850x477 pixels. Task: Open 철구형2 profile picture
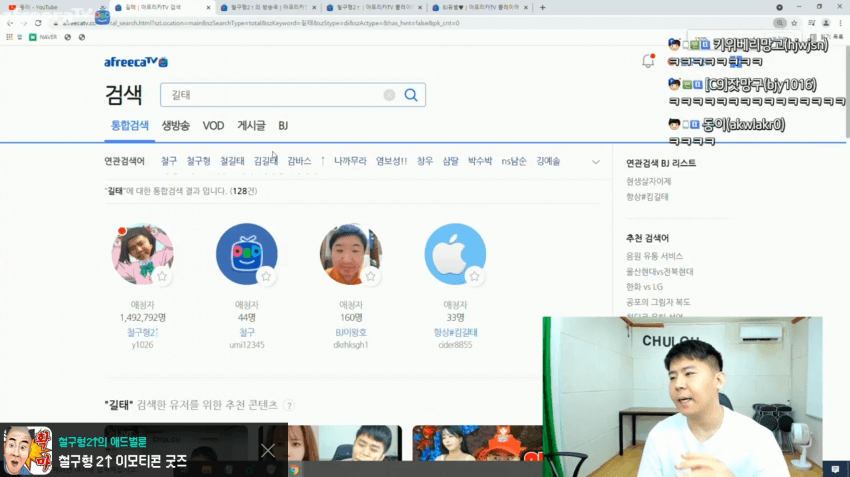coord(142,254)
